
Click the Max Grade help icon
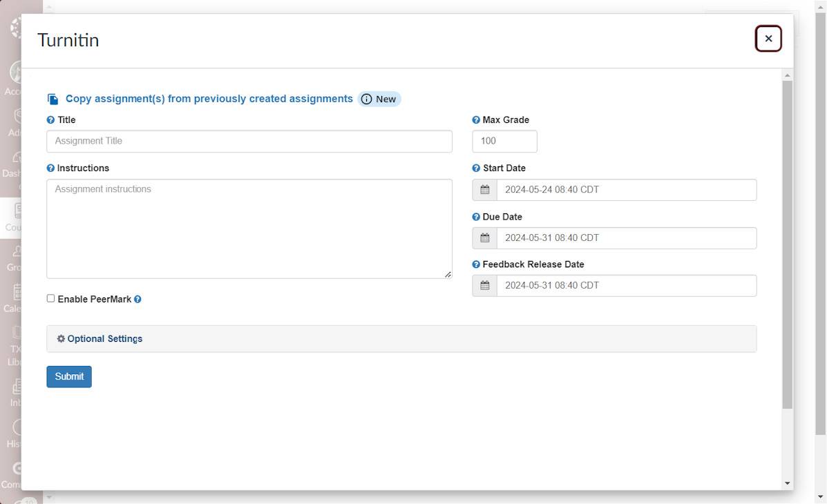(476, 120)
